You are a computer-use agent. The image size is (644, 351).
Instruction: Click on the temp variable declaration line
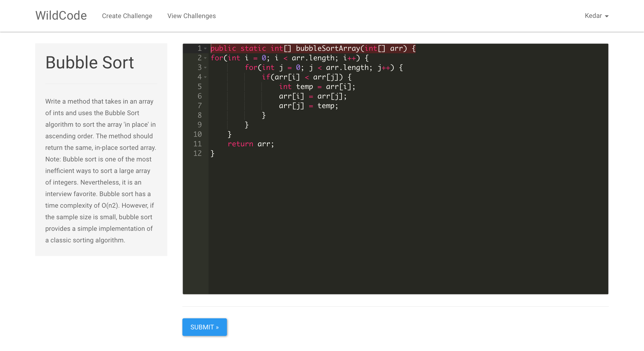[x=304, y=86]
